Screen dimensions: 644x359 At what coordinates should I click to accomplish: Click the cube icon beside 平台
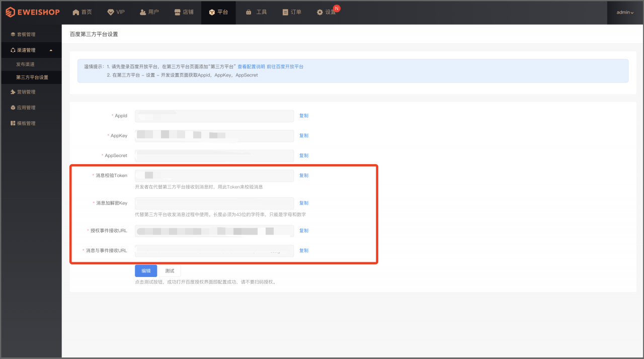click(212, 12)
